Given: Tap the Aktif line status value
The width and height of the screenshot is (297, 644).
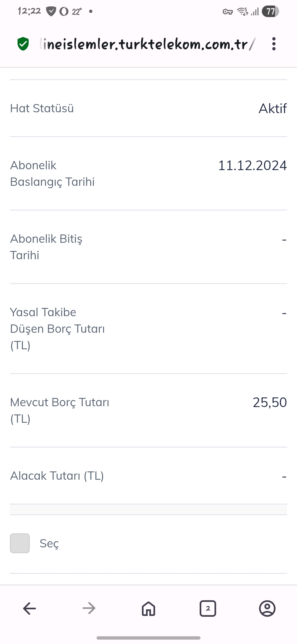Looking at the screenshot, I should pos(273,108).
